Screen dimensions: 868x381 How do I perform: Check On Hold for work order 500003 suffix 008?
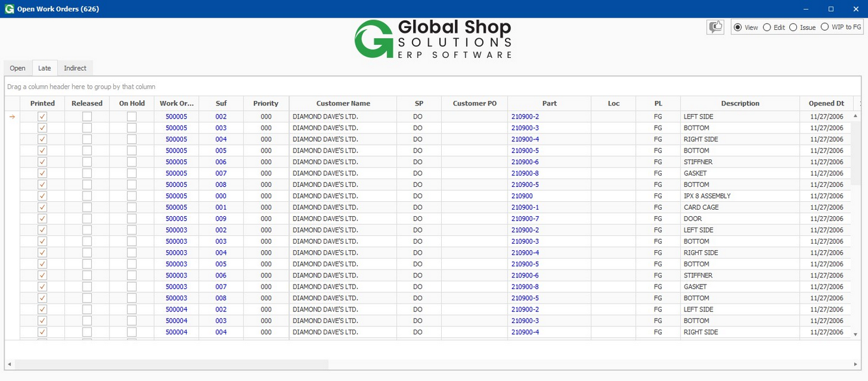tap(131, 298)
